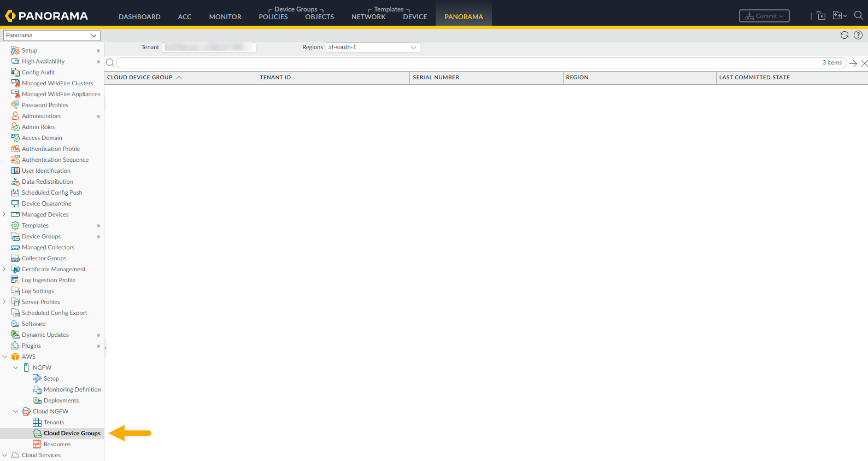
Task: Click the Data Redistribution icon
Action: (x=15, y=182)
